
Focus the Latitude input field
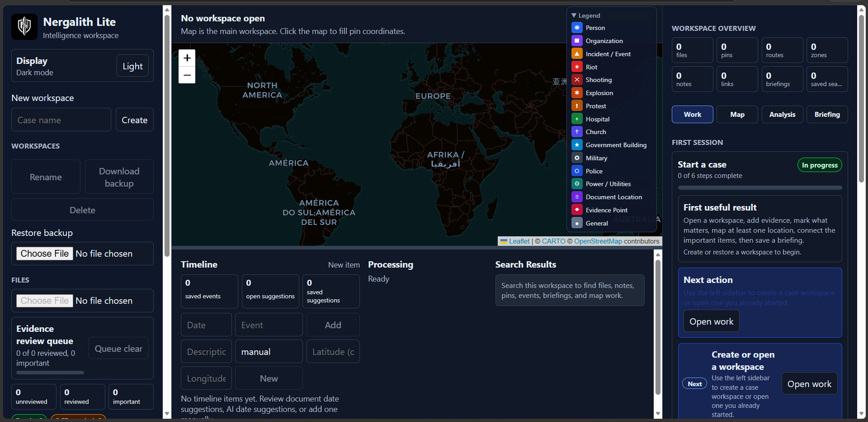333,352
